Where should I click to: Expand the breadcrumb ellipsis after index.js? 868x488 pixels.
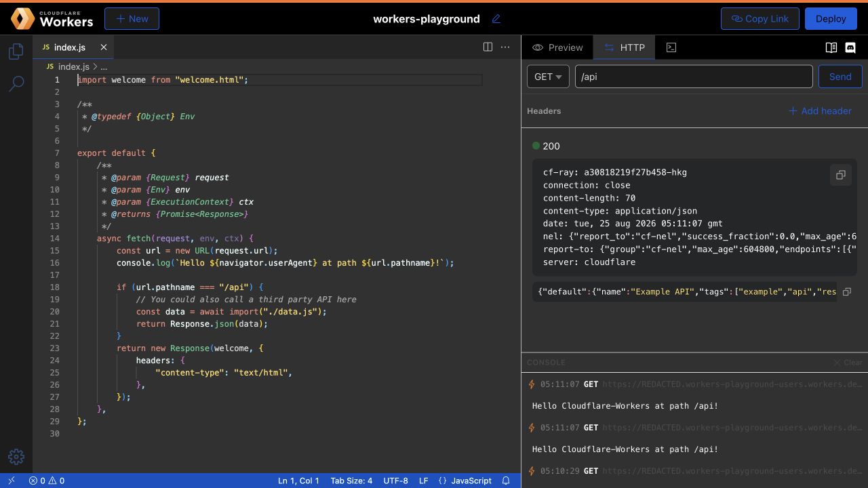click(x=104, y=66)
